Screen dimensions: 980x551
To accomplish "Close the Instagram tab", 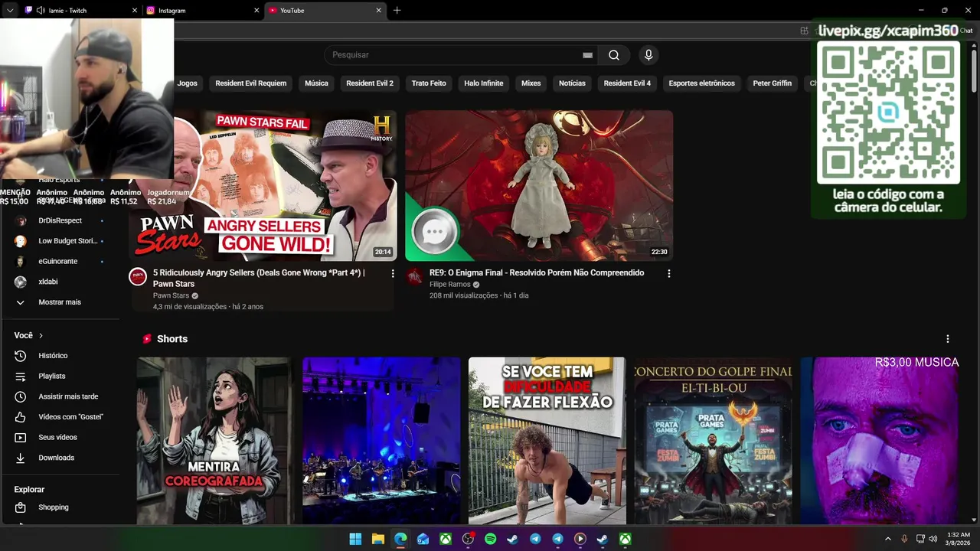I will [x=256, y=11].
